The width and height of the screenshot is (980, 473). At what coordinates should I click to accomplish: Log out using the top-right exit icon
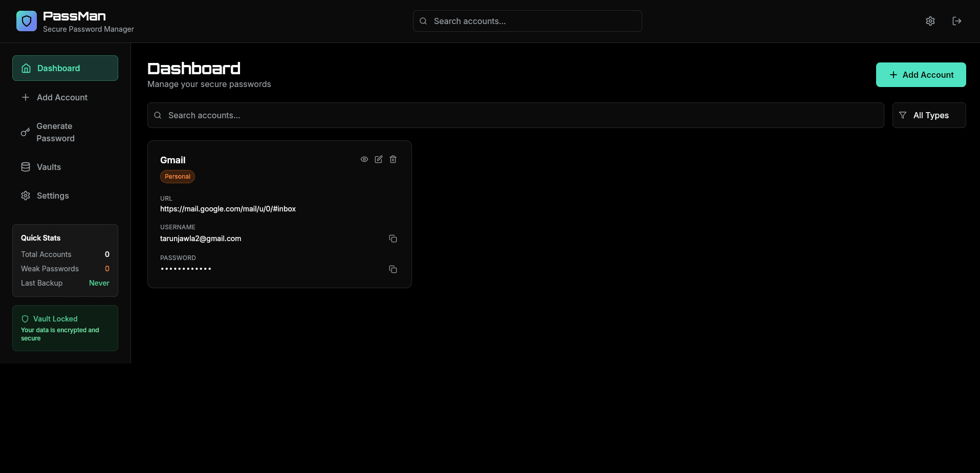[957, 21]
